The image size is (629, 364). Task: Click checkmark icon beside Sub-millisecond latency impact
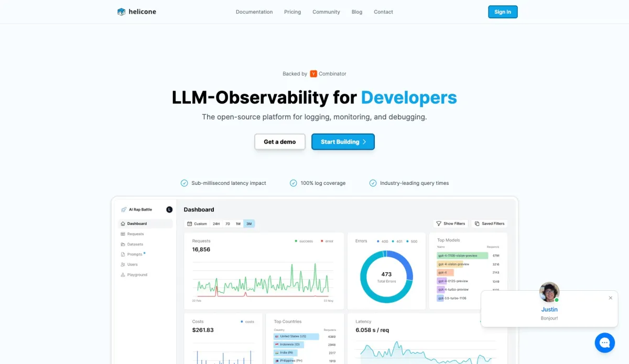coord(184,183)
